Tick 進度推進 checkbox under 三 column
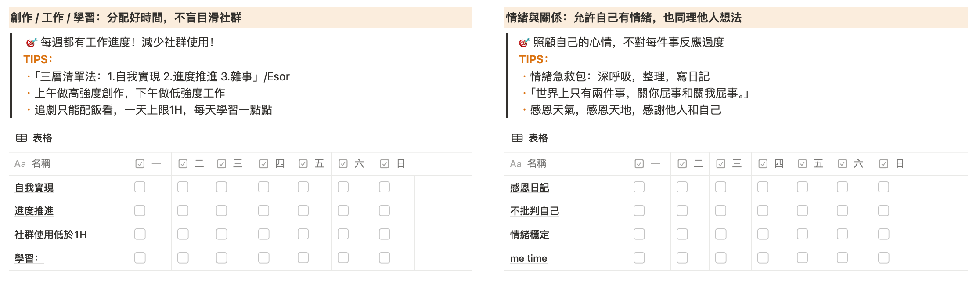980x282 pixels. point(222,211)
